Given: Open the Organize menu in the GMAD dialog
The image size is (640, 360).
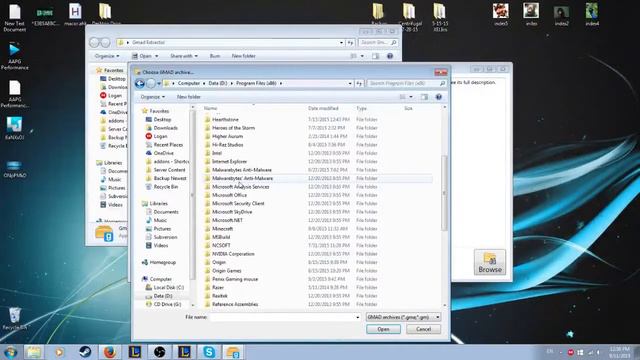Looking at the screenshot, I should (x=153, y=97).
